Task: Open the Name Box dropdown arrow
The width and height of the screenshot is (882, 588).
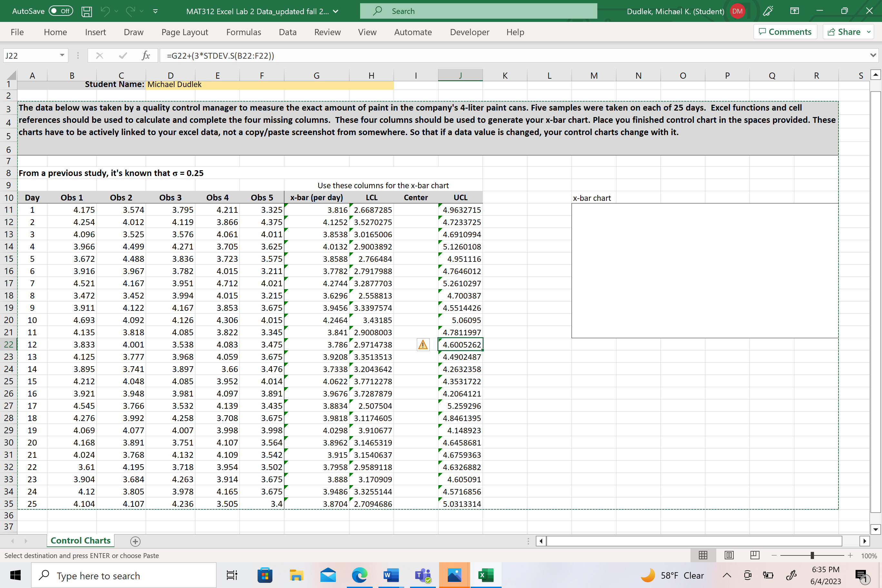Action: tap(62, 55)
